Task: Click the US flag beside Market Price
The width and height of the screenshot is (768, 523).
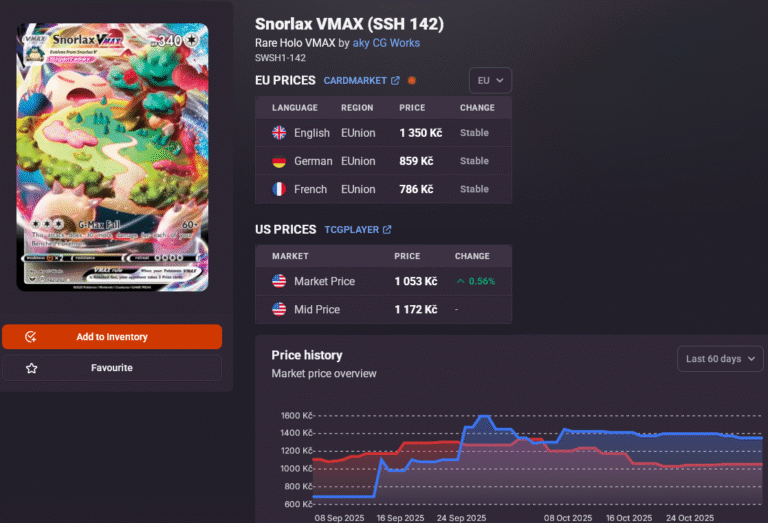Action: (279, 281)
